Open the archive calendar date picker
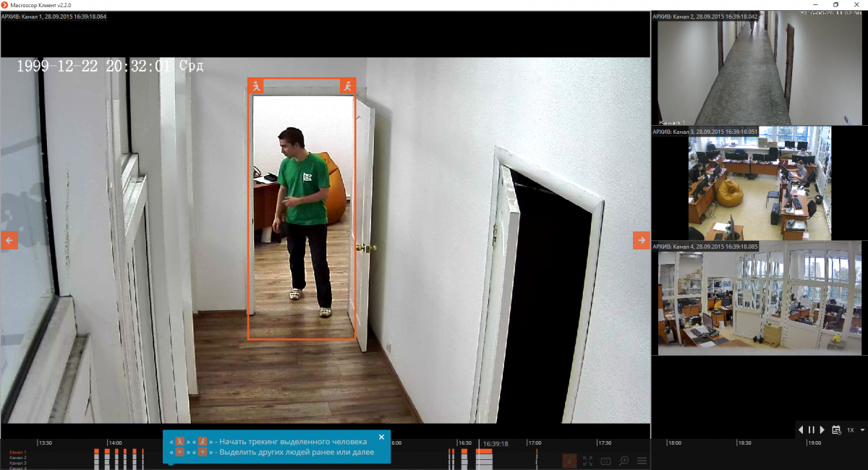Viewport: 868px width, 470px height. (x=836, y=430)
